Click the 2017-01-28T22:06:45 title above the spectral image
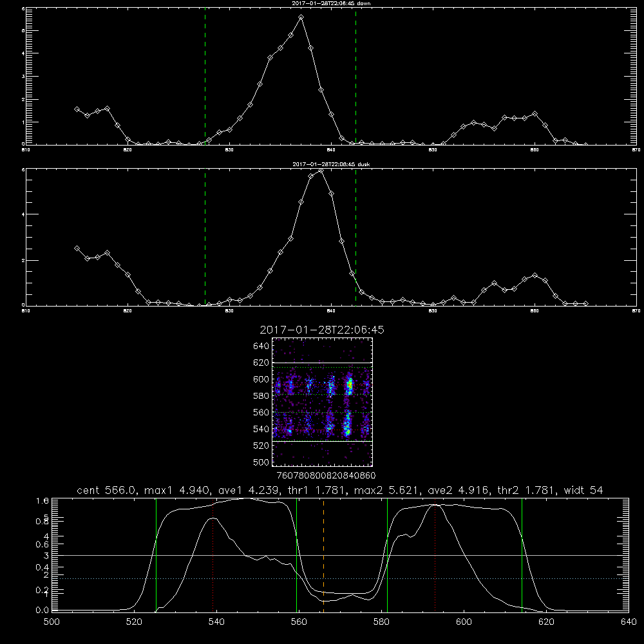This screenshot has height=644, width=644. (322, 330)
